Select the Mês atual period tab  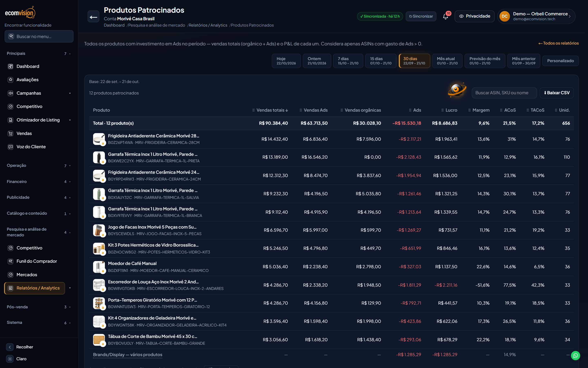coord(447,61)
